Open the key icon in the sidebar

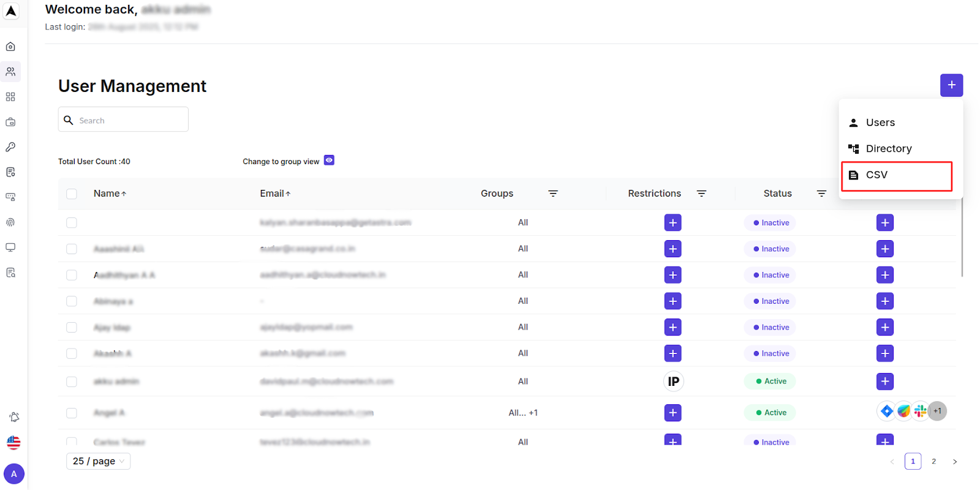click(x=10, y=147)
